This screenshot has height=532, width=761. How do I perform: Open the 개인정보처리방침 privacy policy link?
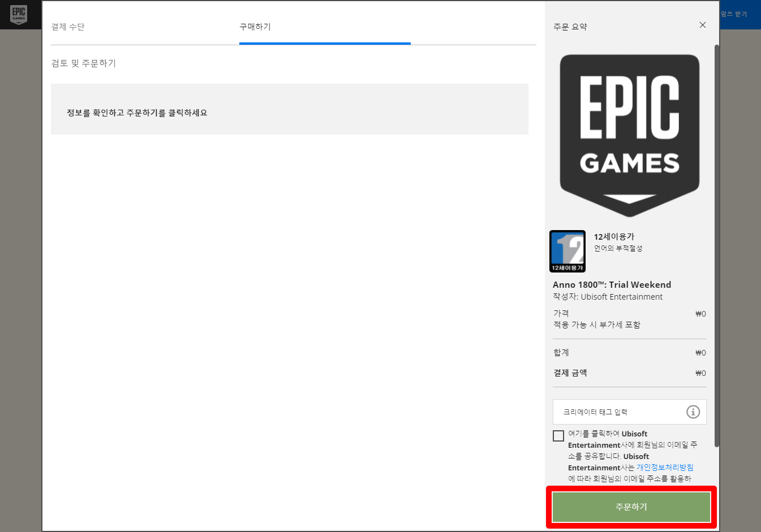[665, 468]
